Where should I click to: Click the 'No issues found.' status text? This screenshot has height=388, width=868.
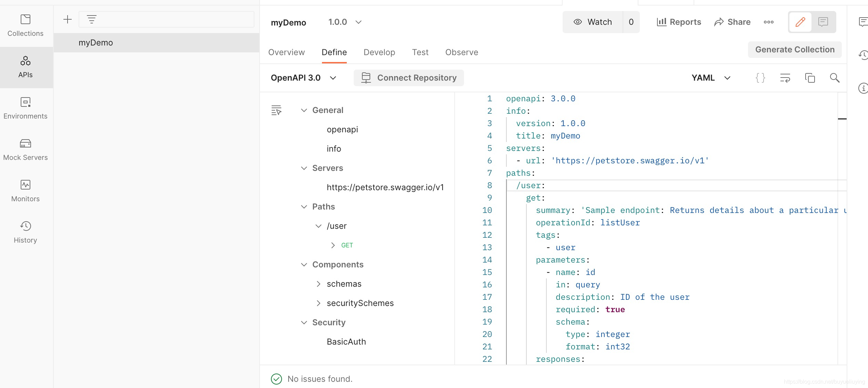click(x=320, y=379)
